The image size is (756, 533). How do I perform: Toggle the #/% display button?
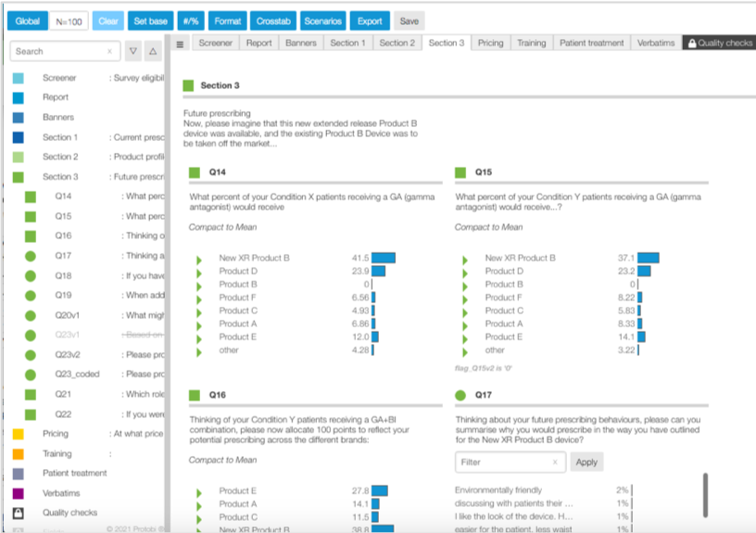click(188, 20)
